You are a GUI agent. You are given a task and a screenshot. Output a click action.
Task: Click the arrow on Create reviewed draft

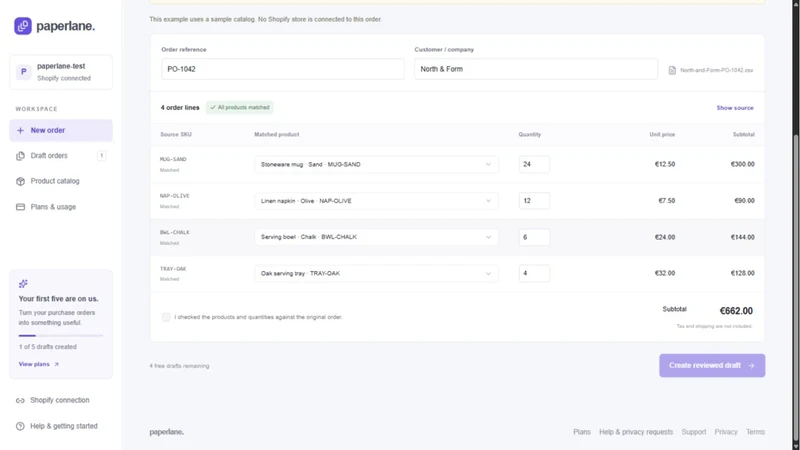[751, 366]
